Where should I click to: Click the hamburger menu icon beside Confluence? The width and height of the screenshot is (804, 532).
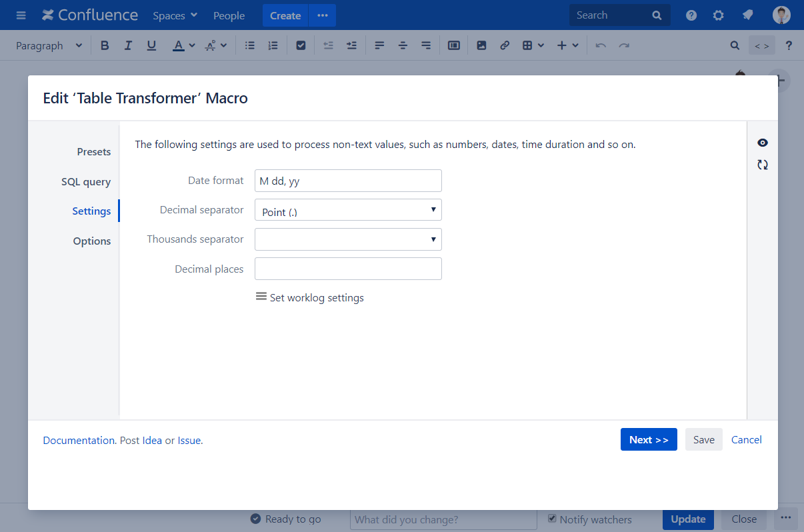(21, 15)
